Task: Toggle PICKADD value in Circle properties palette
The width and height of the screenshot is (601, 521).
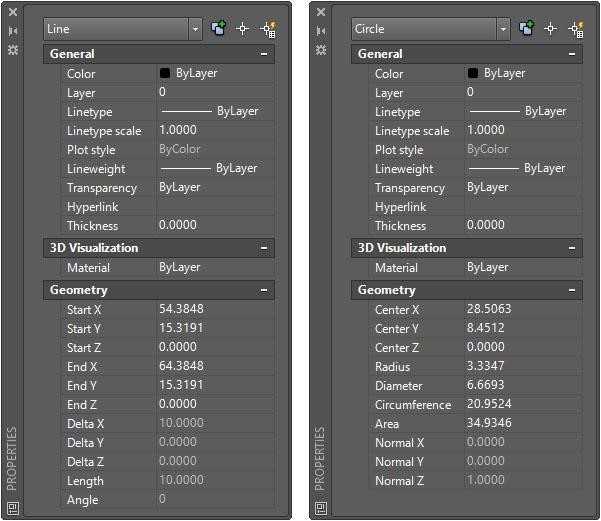Action: tap(526, 28)
